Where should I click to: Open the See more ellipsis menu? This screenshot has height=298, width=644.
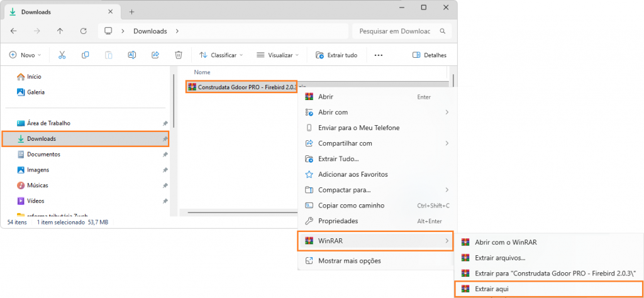click(379, 55)
